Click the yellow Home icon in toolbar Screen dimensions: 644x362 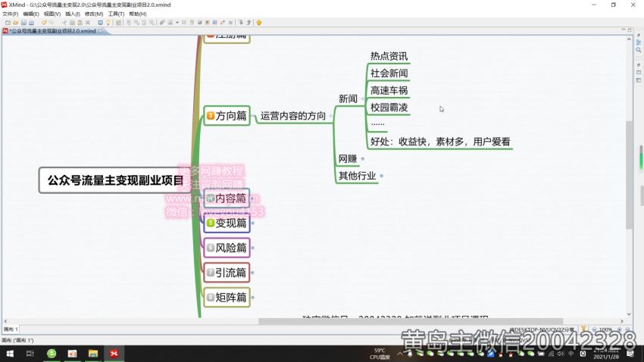pos(258,23)
